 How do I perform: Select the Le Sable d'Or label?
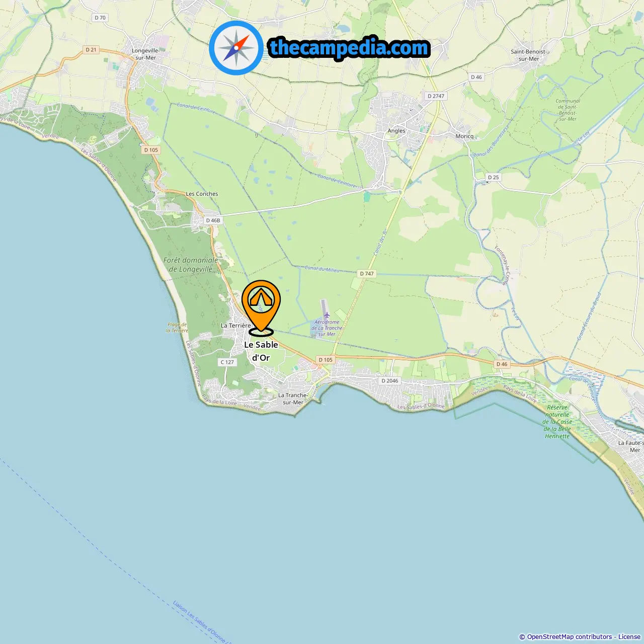(x=261, y=351)
